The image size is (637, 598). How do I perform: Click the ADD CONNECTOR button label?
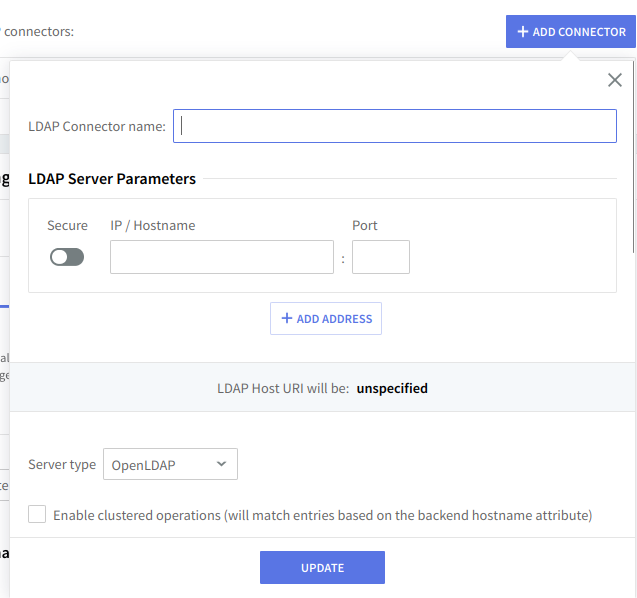click(x=579, y=32)
